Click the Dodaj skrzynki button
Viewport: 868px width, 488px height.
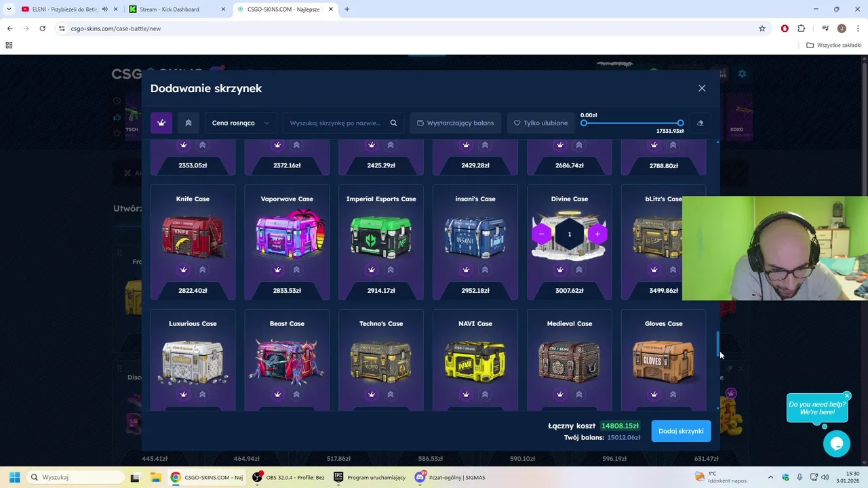click(x=681, y=431)
